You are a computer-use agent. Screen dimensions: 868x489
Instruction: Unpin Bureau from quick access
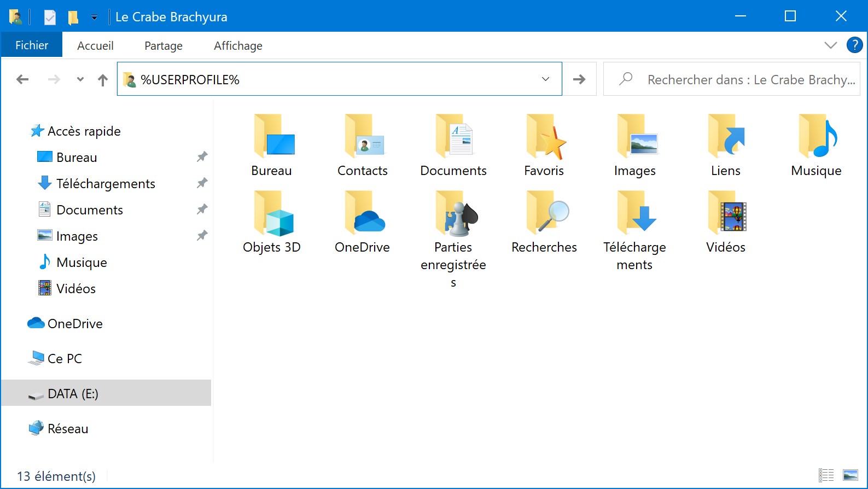pyautogui.click(x=202, y=157)
